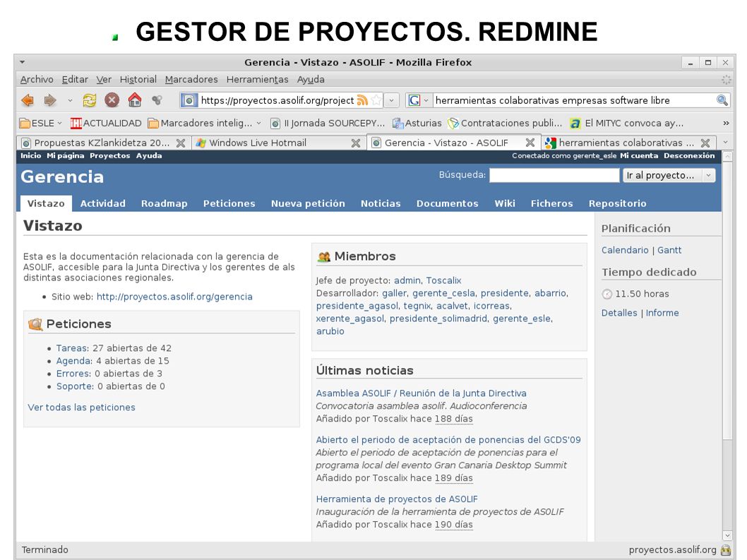
Task: Click the Google search text box
Action: coord(574,100)
